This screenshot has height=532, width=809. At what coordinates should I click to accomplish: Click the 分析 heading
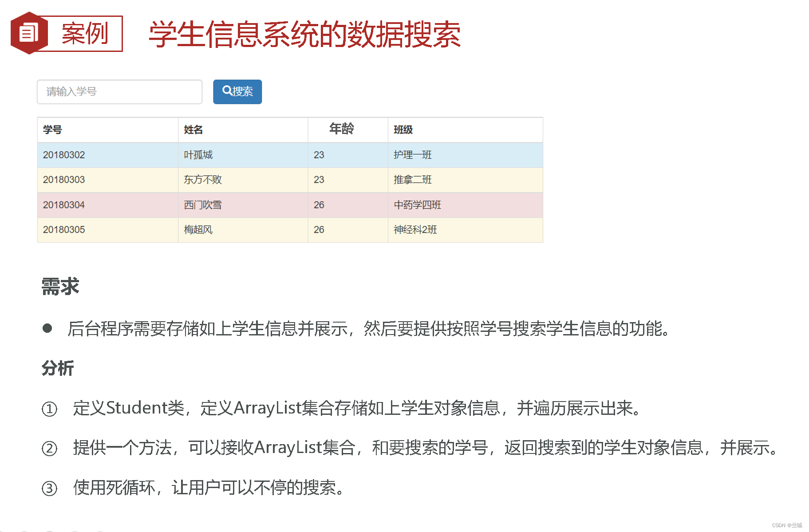(x=58, y=368)
